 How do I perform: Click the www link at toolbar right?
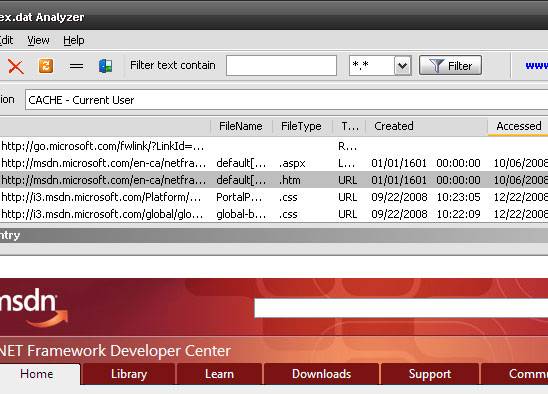[536, 65]
